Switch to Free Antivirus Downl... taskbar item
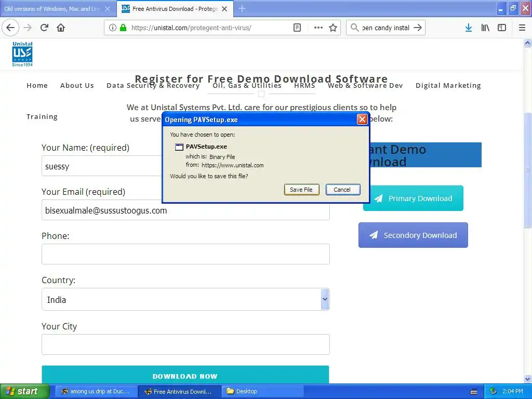Viewport: 532px width, 399px height. pyautogui.click(x=180, y=392)
